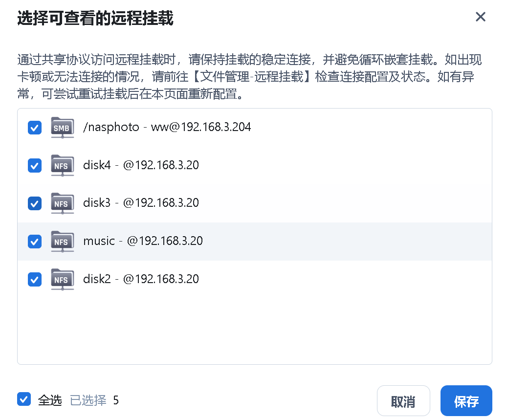Image resolution: width=507 pixels, height=420 pixels.
Task: Click the NFS folder icon beside disk4
Action: [62, 165]
